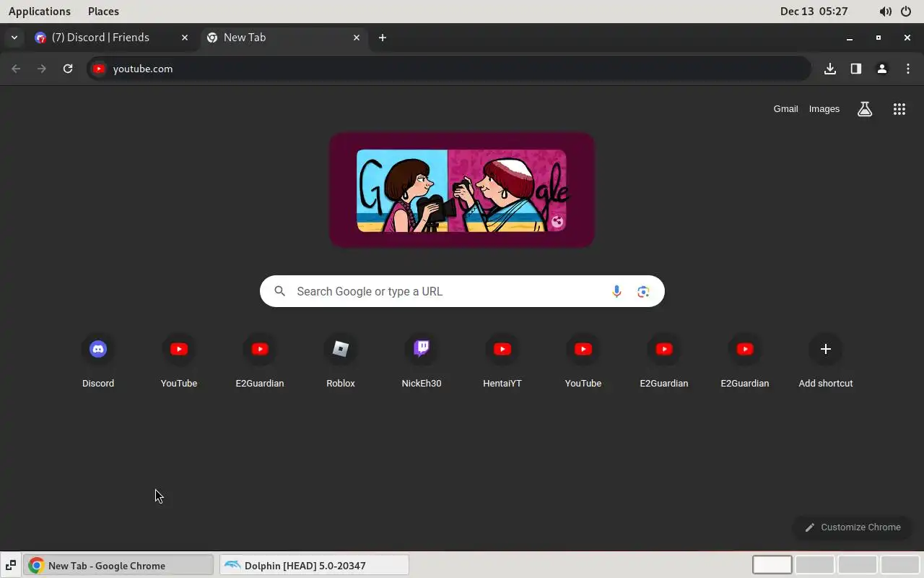Click the address bar showing youtube.com
This screenshot has width=924, height=578.
pyautogui.click(x=449, y=69)
